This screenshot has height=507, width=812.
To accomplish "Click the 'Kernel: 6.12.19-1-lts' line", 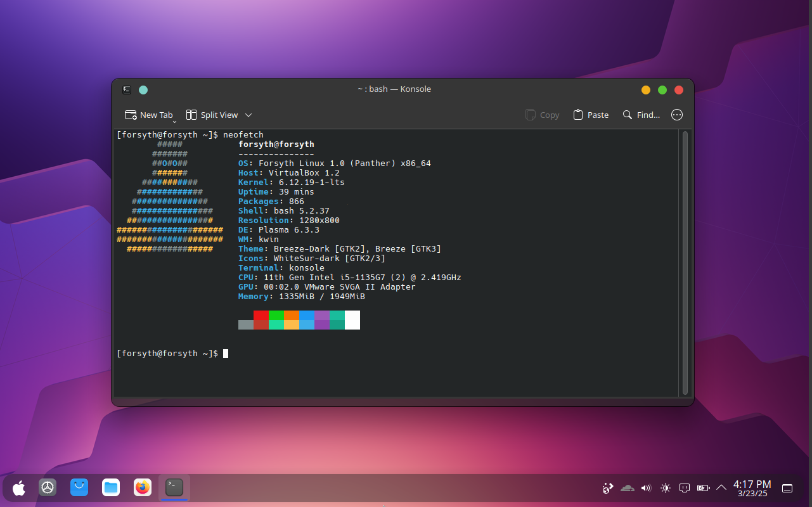I will pyautogui.click(x=292, y=183).
